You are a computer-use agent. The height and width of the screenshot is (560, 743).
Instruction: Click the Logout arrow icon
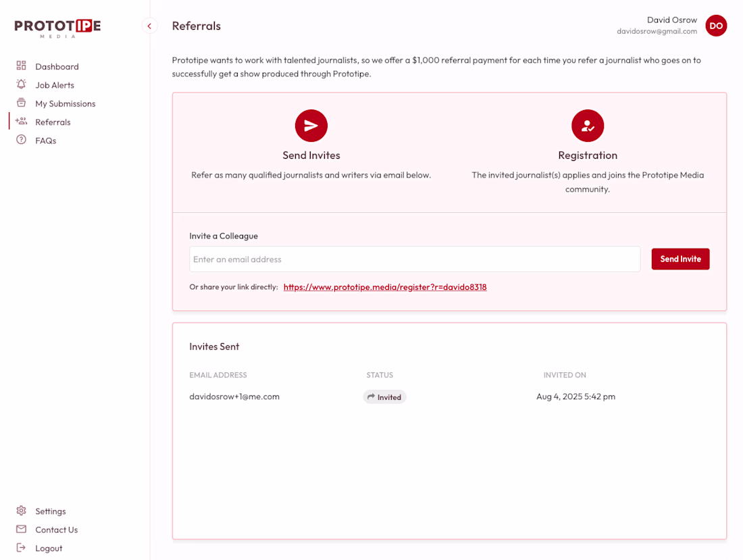pyautogui.click(x=22, y=548)
